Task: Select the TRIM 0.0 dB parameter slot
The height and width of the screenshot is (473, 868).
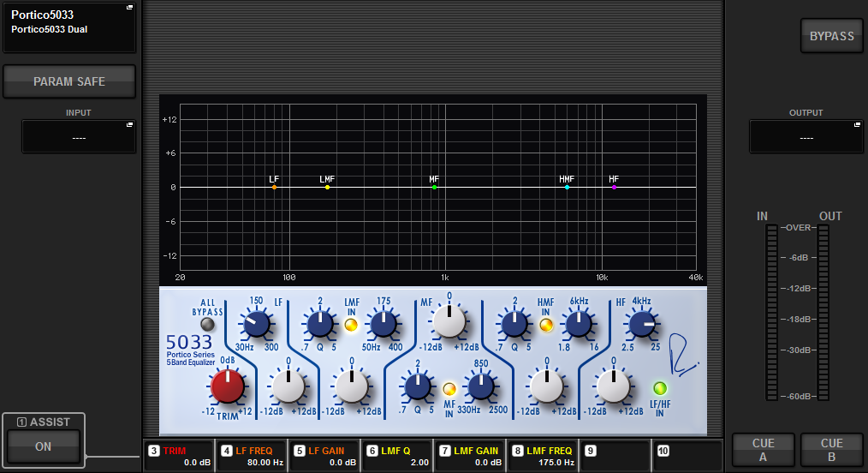Action: tap(179, 457)
